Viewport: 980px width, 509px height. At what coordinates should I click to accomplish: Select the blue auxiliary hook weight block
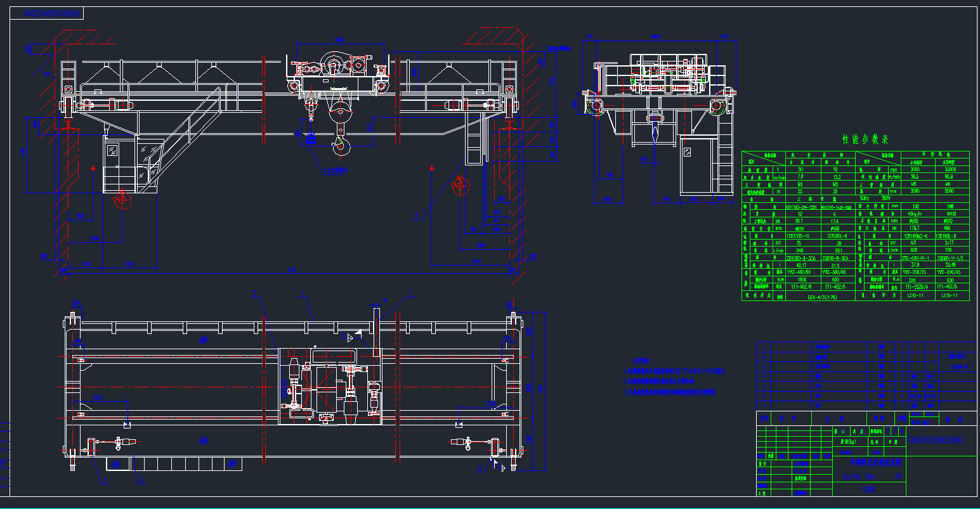tap(310, 139)
